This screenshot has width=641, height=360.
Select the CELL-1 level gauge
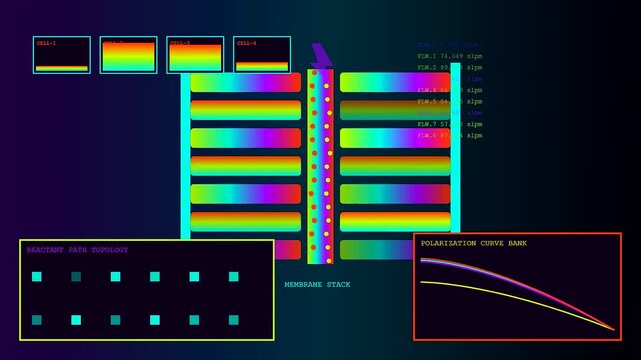tap(62, 55)
